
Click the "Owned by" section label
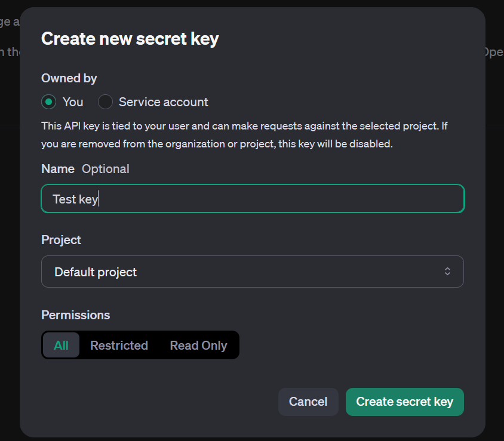(x=69, y=78)
